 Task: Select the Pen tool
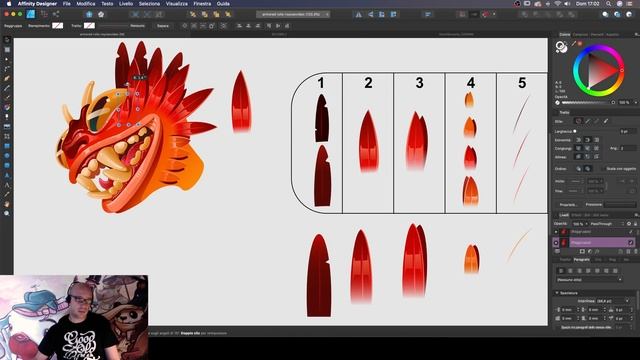pyautogui.click(x=7, y=78)
